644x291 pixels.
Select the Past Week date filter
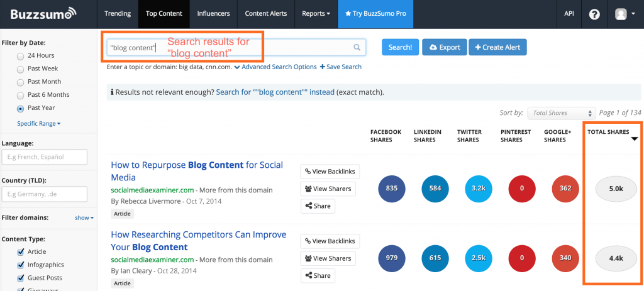click(20, 69)
